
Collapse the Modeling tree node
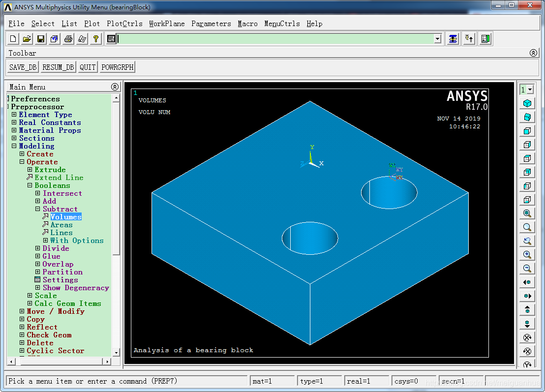tap(14, 146)
